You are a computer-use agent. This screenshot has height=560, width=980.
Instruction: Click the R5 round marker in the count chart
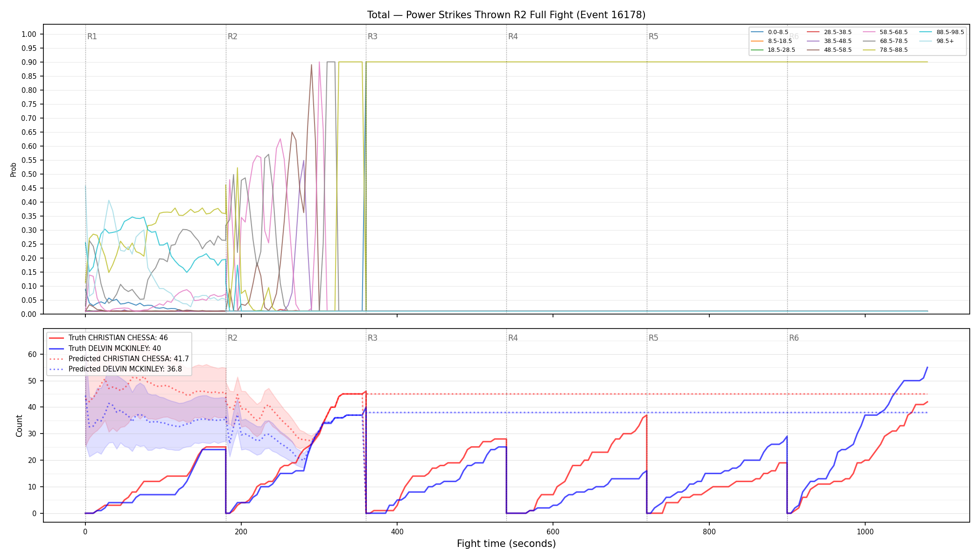tap(653, 338)
